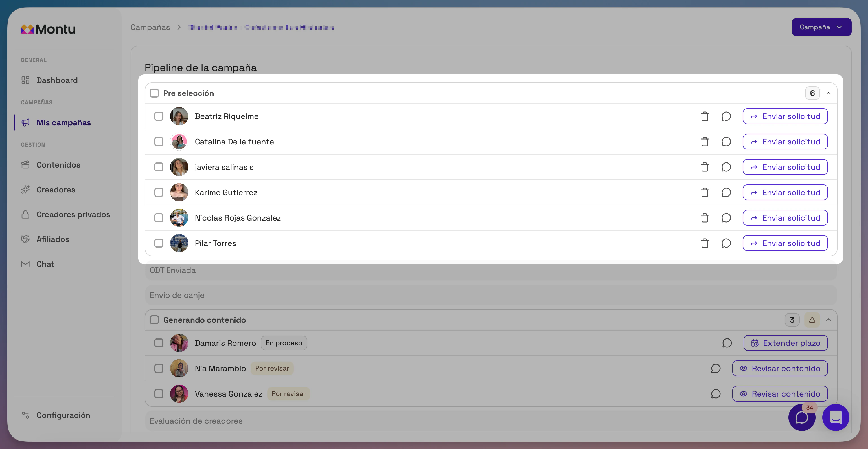Screen dimensions: 868x449
Task: Select Nicolas Rojas Gonzalez checkbox
Action: click(x=159, y=218)
